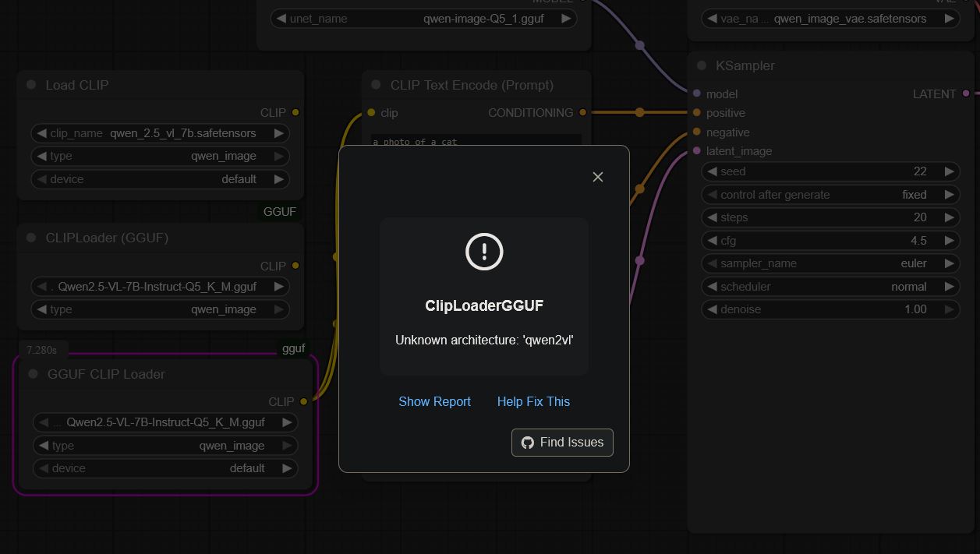The height and width of the screenshot is (554, 980).
Task: Click the Show Report link
Action: 434,401
